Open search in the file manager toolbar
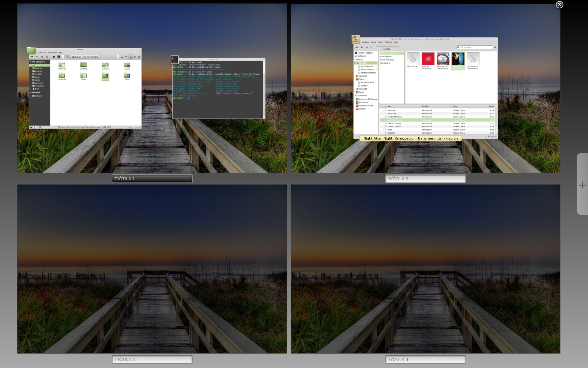The image size is (588, 368). [x=126, y=57]
